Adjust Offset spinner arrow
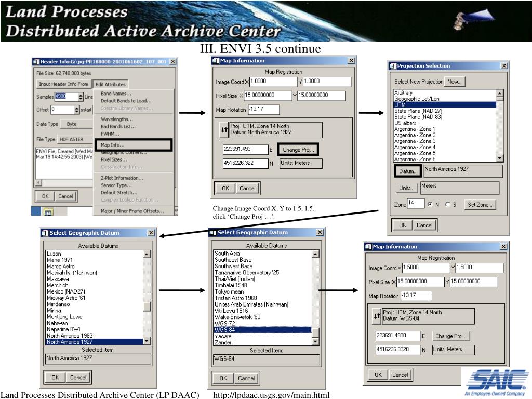Screen dimensions: 532x399 point(77,110)
